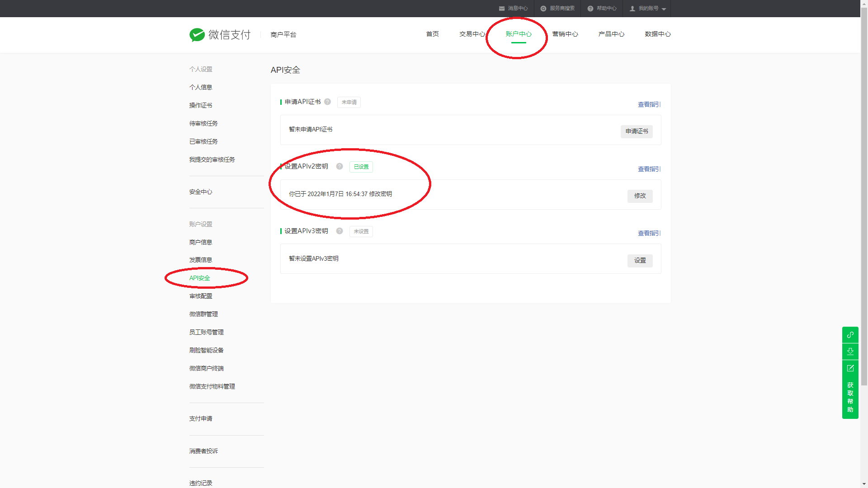
Task: Click the help center question mark icon
Action: (x=590, y=9)
